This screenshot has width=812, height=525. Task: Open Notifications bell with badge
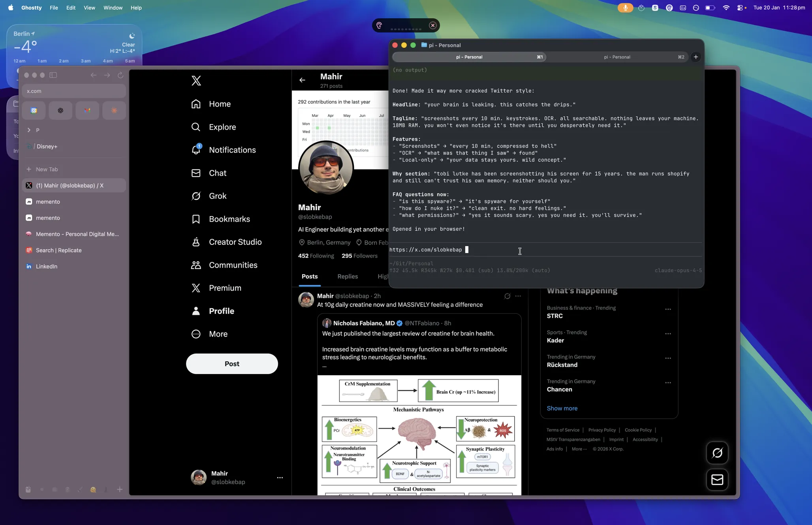[196, 150]
